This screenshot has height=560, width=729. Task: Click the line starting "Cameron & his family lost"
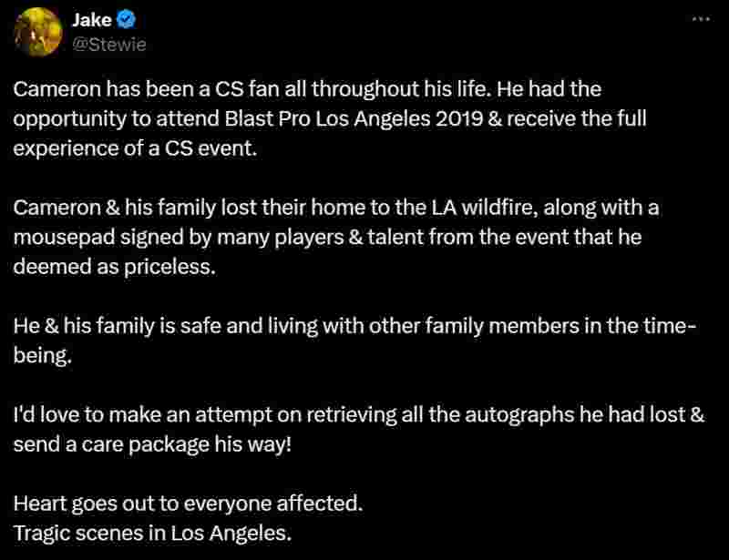click(x=336, y=208)
